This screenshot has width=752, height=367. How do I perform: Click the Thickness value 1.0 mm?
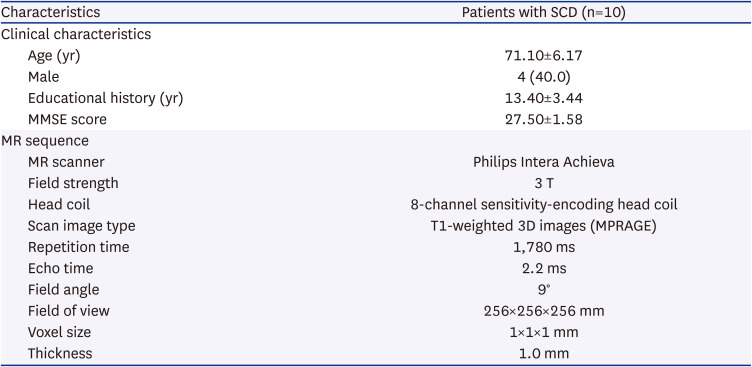point(543,354)
